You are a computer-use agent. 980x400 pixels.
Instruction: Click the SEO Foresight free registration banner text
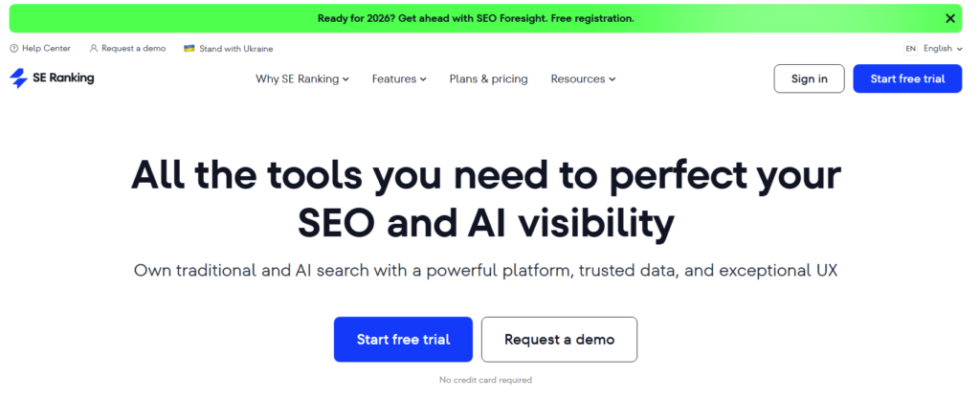tap(476, 18)
